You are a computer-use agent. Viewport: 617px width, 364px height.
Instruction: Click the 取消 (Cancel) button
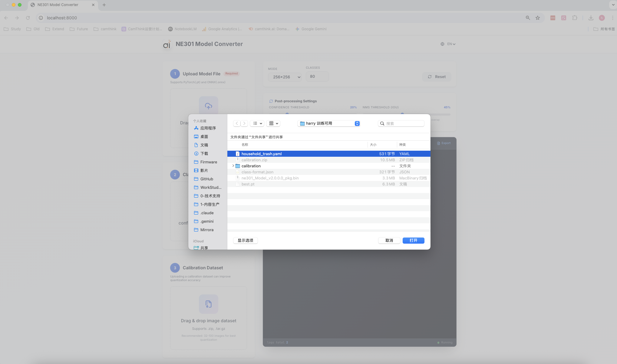(x=389, y=240)
